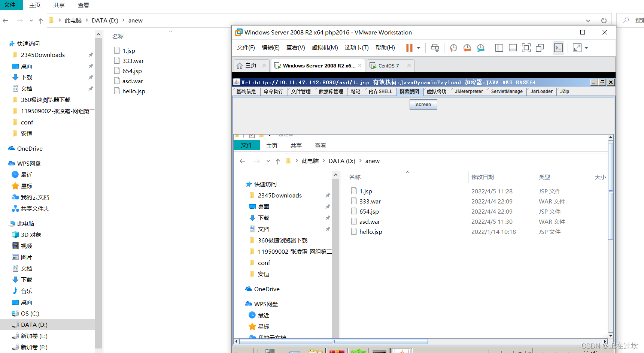Open the 选项卡(T) menu in VMware
The width and height of the screenshot is (644, 353).
point(356,48)
